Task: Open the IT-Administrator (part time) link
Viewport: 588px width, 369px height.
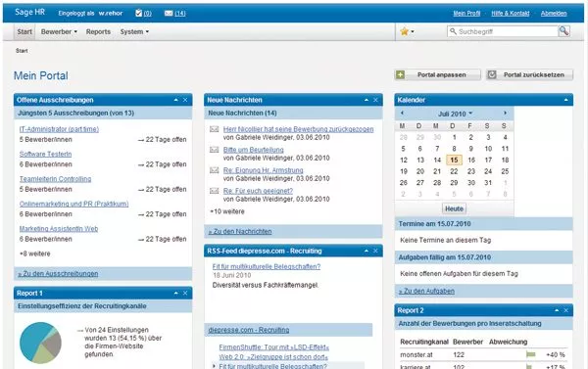Action: click(59, 129)
